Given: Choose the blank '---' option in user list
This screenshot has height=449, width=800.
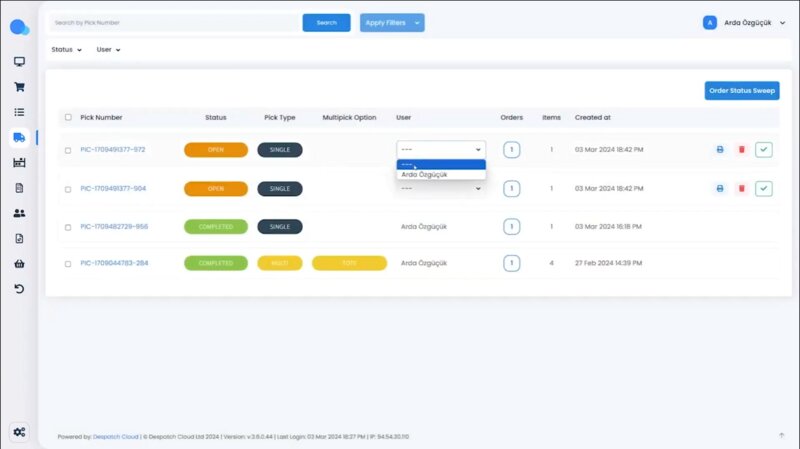Looking at the screenshot, I should tap(440, 165).
